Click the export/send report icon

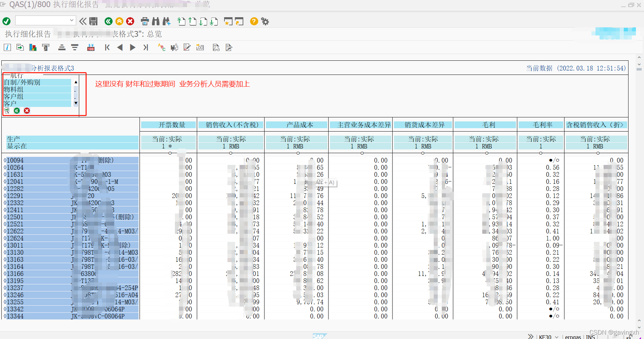tap(20, 47)
